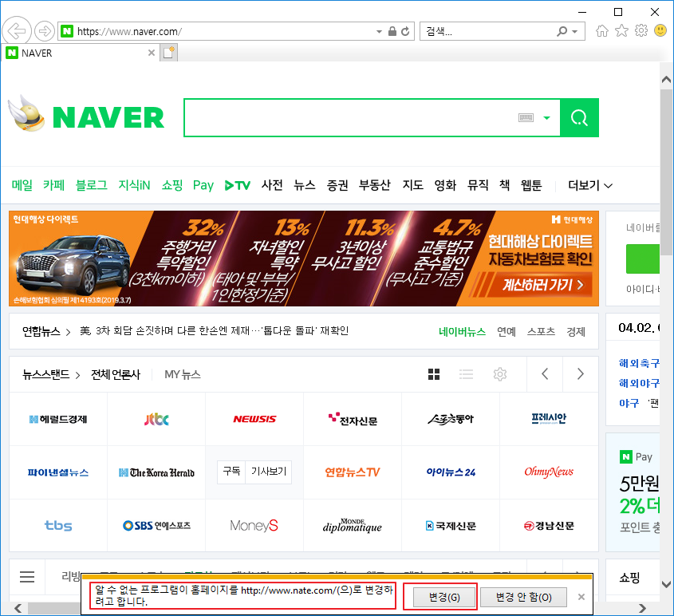The width and height of the screenshot is (674, 616).
Task: Click the winged hat mascot image
Action: pyautogui.click(x=26, y=113)
